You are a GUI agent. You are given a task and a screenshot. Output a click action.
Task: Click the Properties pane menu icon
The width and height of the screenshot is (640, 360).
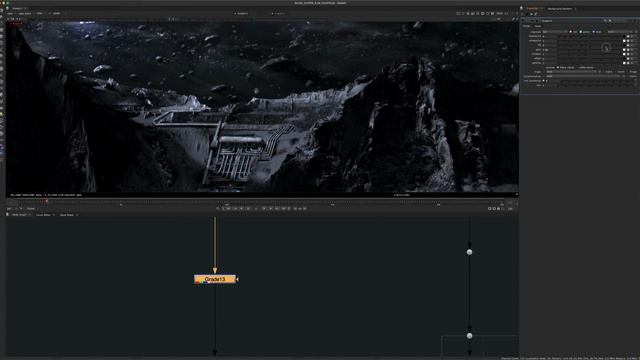[x=521, y=8]
